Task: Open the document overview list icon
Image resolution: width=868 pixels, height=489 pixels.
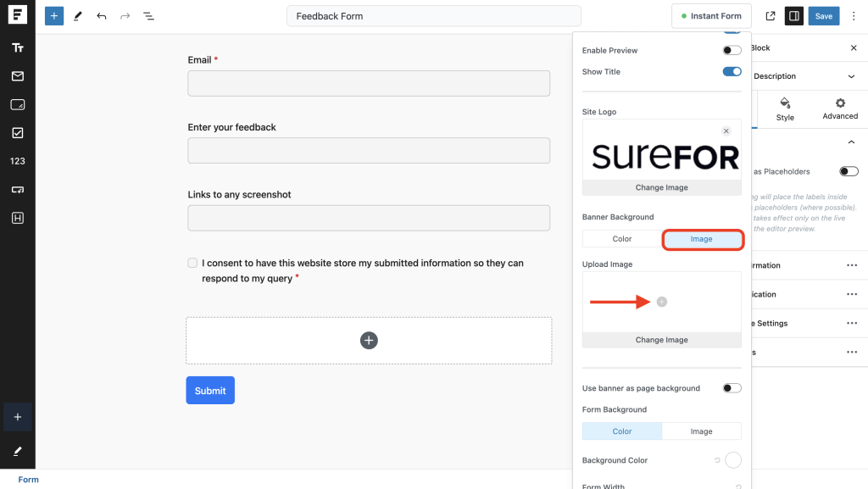Action: tap(148, 16)
